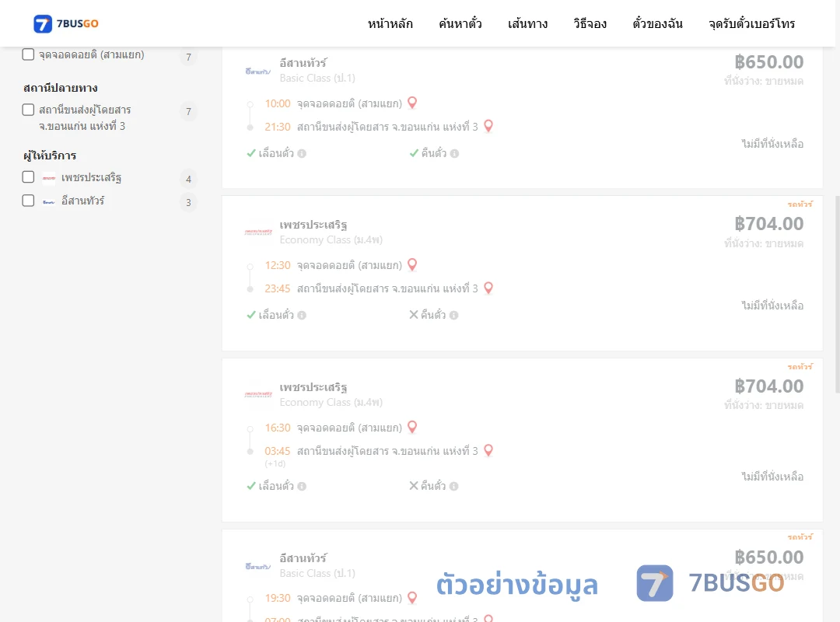Click the รถทัวร์ tag on 16:30 trip card
Viewport: 840px width, 622px height.
tap(800, 366)
